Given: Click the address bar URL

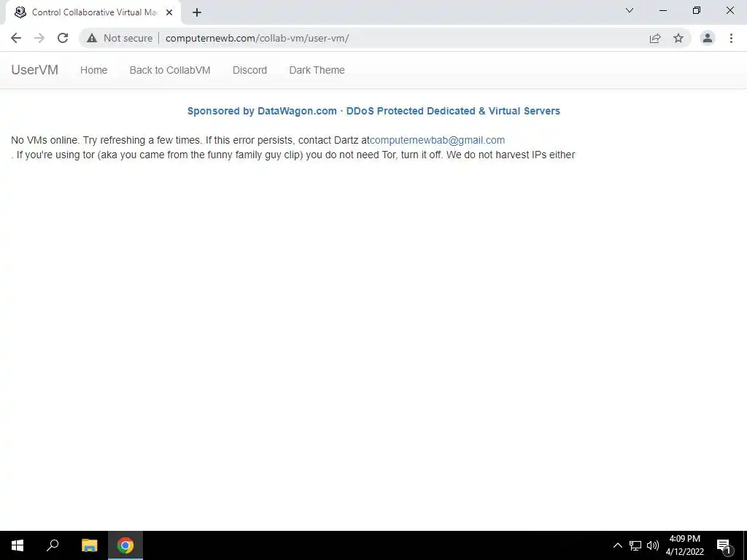Looking at the screenshot, I should click(258, 38).
